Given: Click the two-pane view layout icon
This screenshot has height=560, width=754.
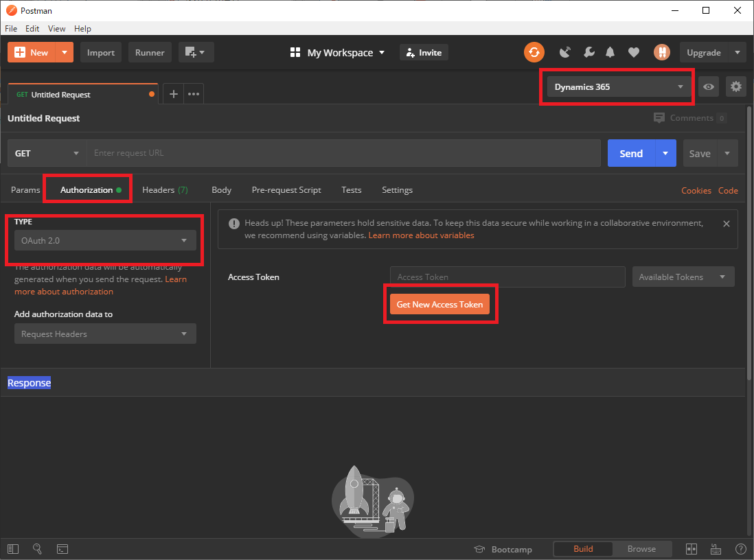Looking at the screenshot, I should tap(692, 549).
